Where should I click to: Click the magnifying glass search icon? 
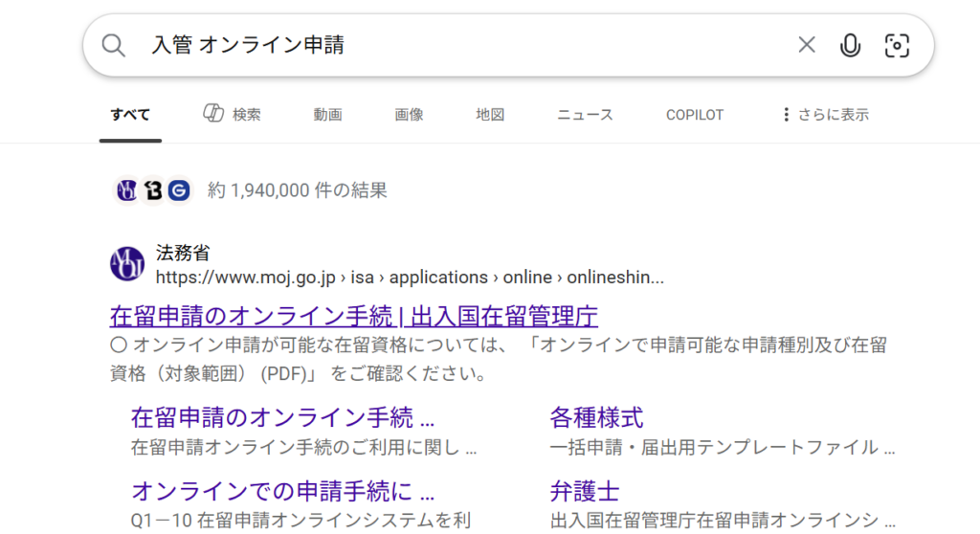(x=114, y=45)
